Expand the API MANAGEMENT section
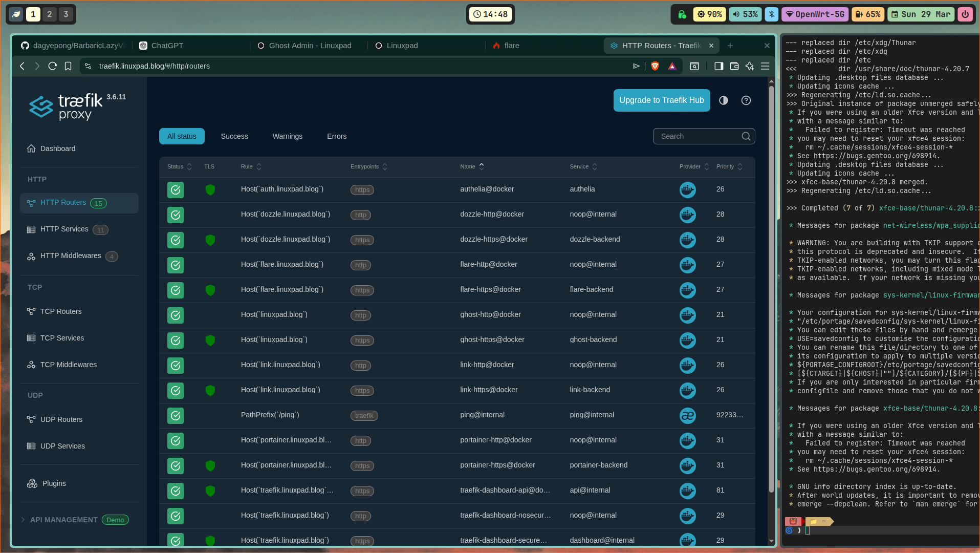 coord(23,520)
